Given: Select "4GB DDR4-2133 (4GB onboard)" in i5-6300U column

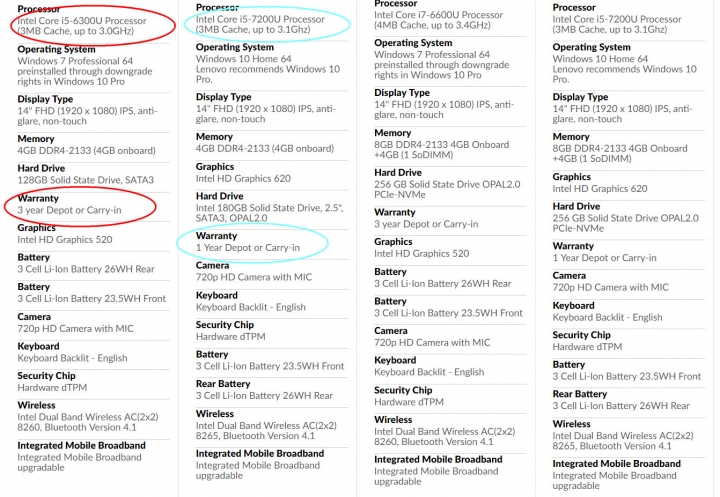Looking at the screenshot, I should point(86,151).
